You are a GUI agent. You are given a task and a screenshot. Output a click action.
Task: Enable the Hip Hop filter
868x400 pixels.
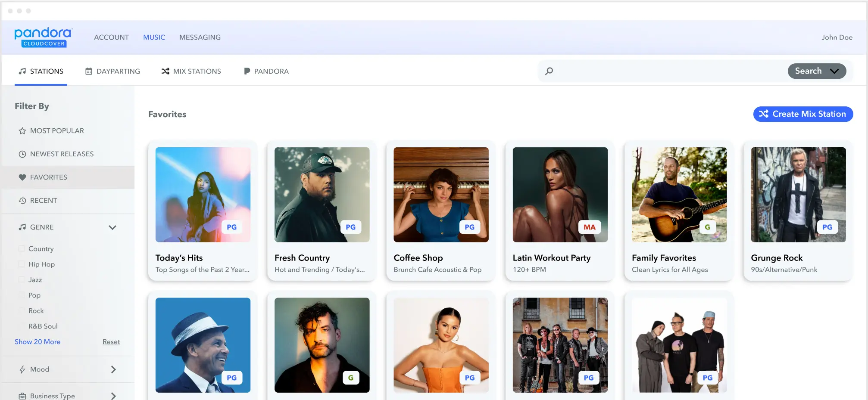pyautogui.click(x=21, y=264)
